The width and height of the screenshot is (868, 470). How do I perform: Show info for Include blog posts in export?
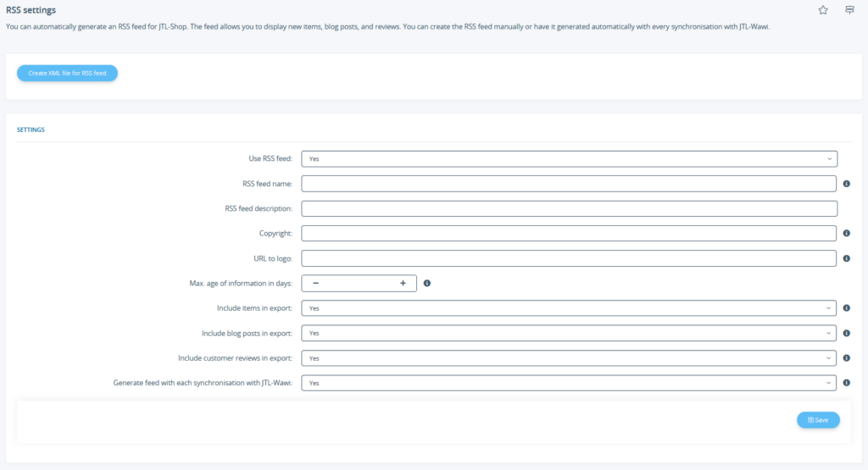(847, 333)
